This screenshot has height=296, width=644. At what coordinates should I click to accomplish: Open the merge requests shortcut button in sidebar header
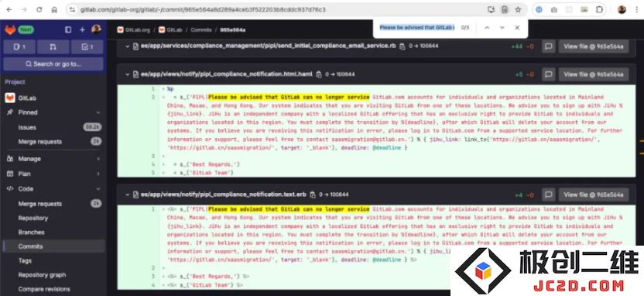pyautogui.click(x=53, y=46)
